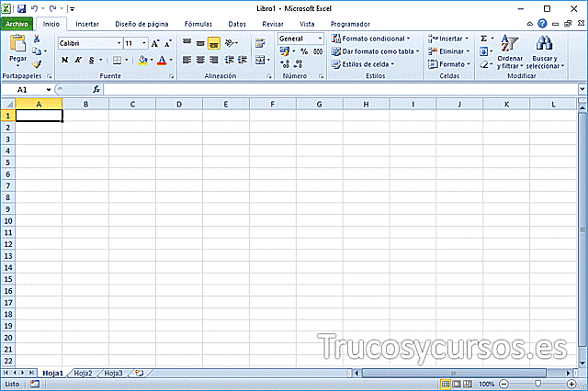This screenshot has height=391, width=588.
Task: Click the Cut scissors icon
Action: tap(37, 39)
